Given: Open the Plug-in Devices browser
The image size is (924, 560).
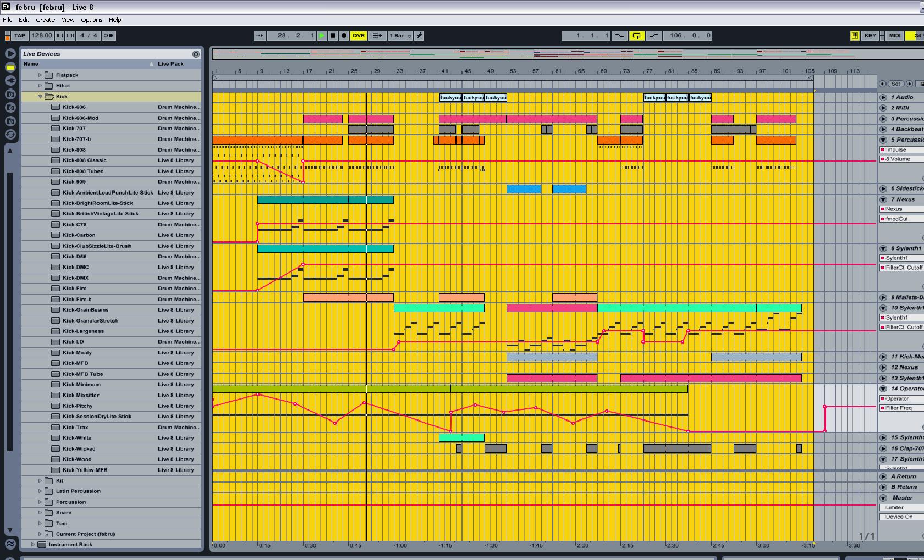Looking at the screenshot, I should click(x=10, y=81).
